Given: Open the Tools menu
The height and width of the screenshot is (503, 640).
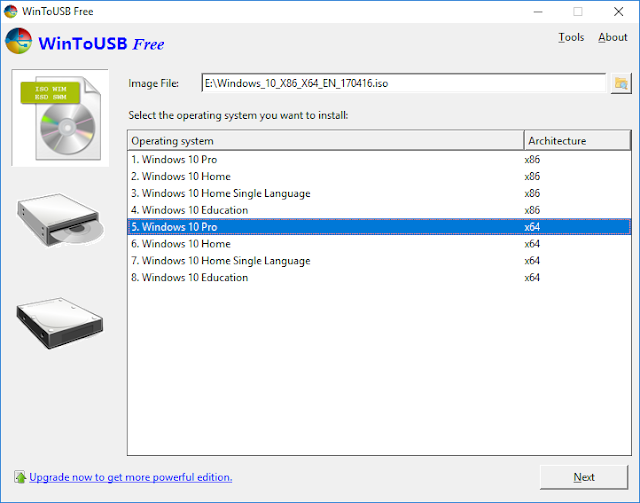Looking at the screenshot, I should pos(571,37).
